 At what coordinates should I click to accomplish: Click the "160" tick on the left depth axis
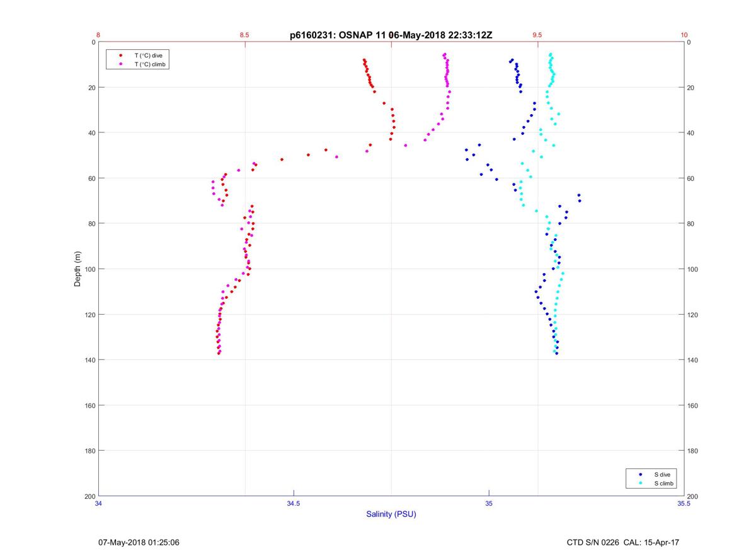(89, 405)
